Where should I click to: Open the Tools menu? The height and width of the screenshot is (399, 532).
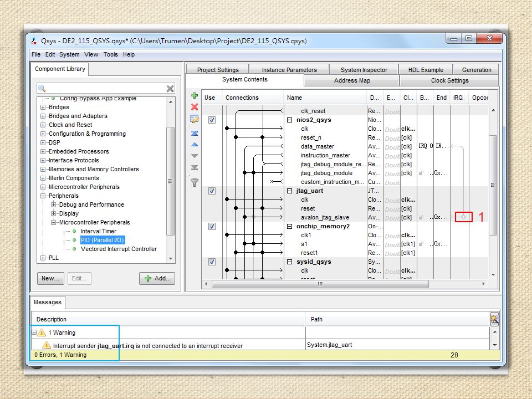[111, 54]
